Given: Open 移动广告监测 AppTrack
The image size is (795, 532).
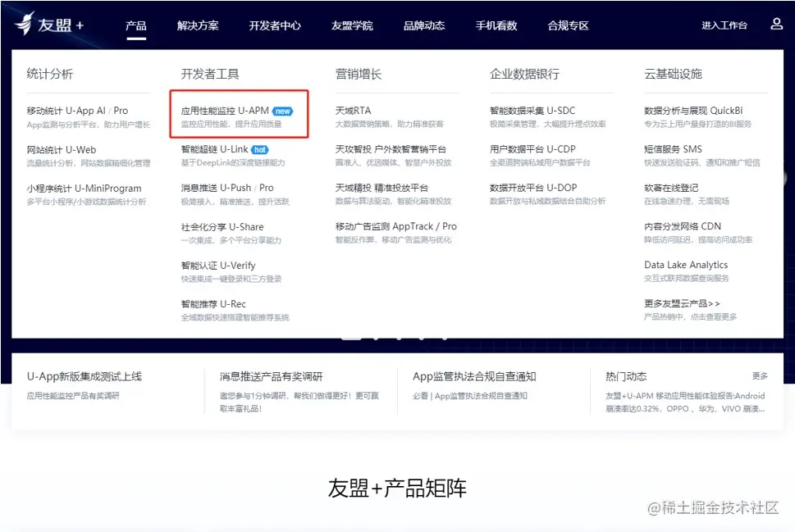Looking at the screenshot, I should tap(384, 226).
